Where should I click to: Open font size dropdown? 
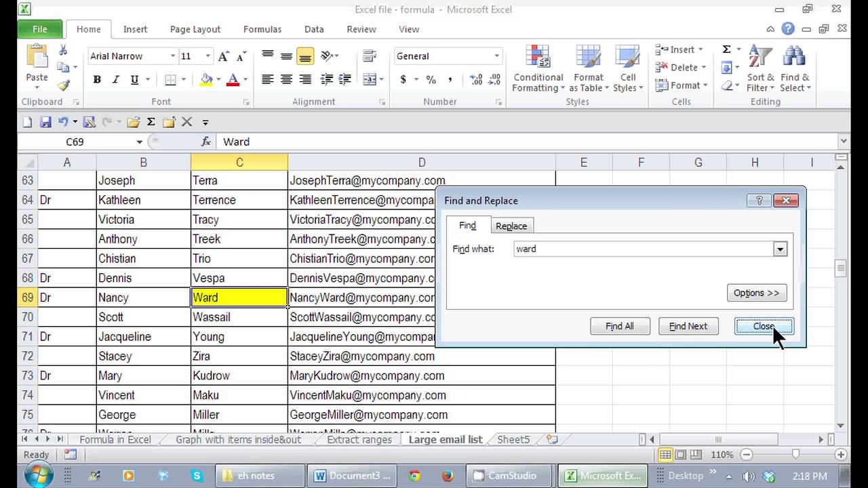[208, 56]
